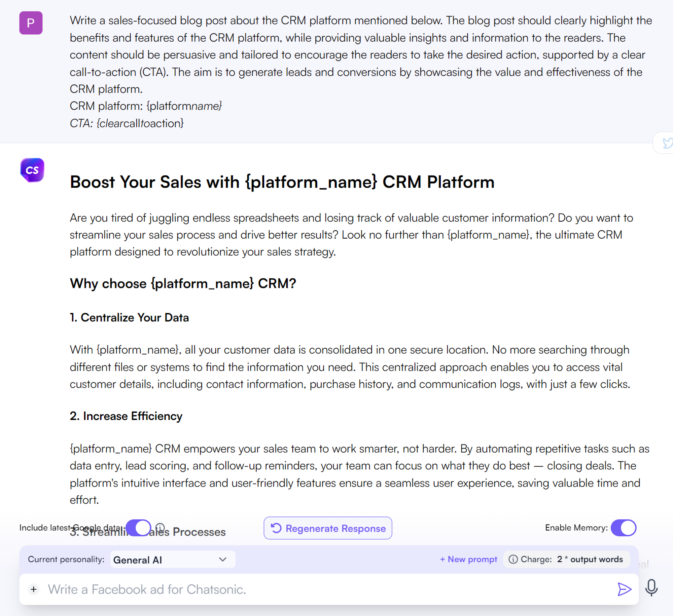Image resolution: width=673 pixels, height=616 pixels.
Task: Click the send message arrow icon
Action: tap(624, 589)
